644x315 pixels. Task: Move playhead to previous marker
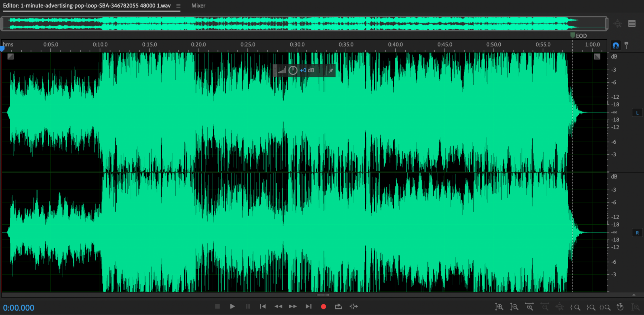(x=263, y=306)
